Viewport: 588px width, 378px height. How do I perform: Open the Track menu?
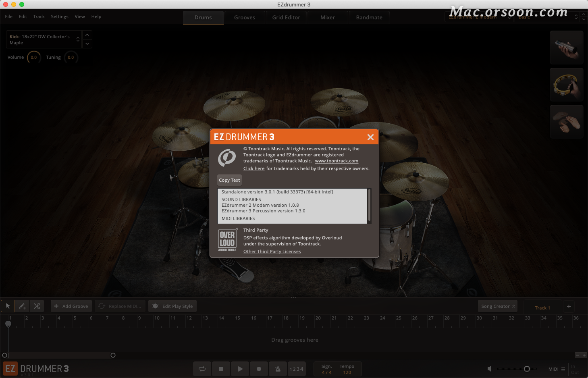(x=39, y=17)
